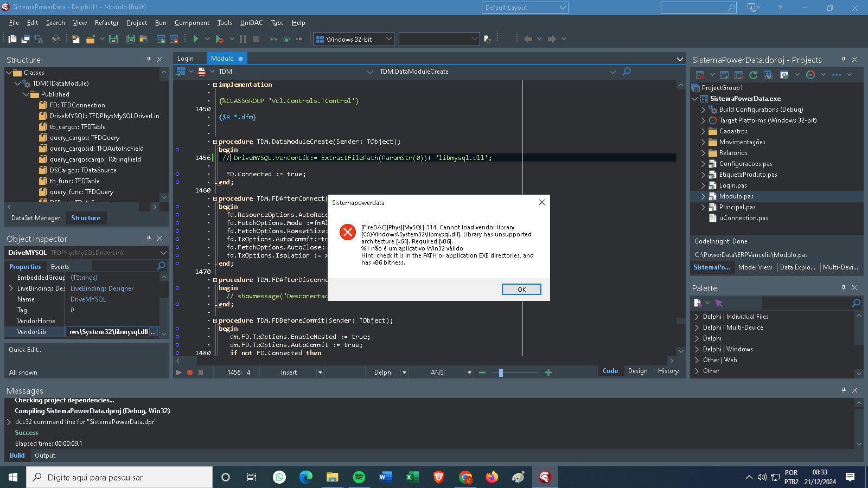The height and width of the screenshot is (488, 868).
Task: Pin the Object Inspector panel
Action: pyautogui.click(x=149, y=239)
